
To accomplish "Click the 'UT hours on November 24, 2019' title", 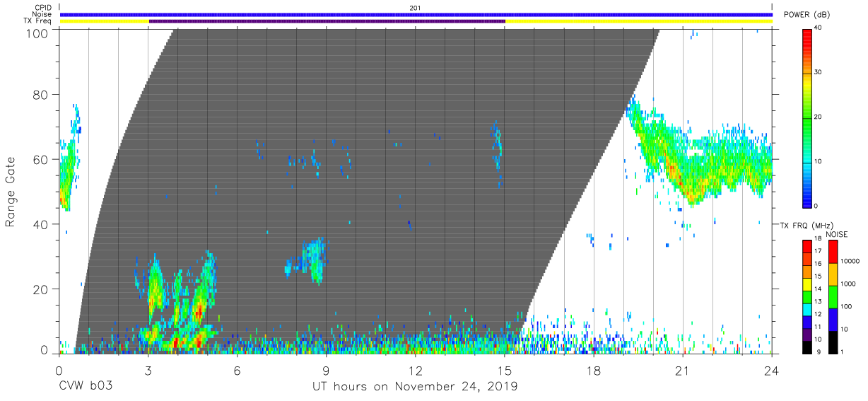I will point(416,387).
